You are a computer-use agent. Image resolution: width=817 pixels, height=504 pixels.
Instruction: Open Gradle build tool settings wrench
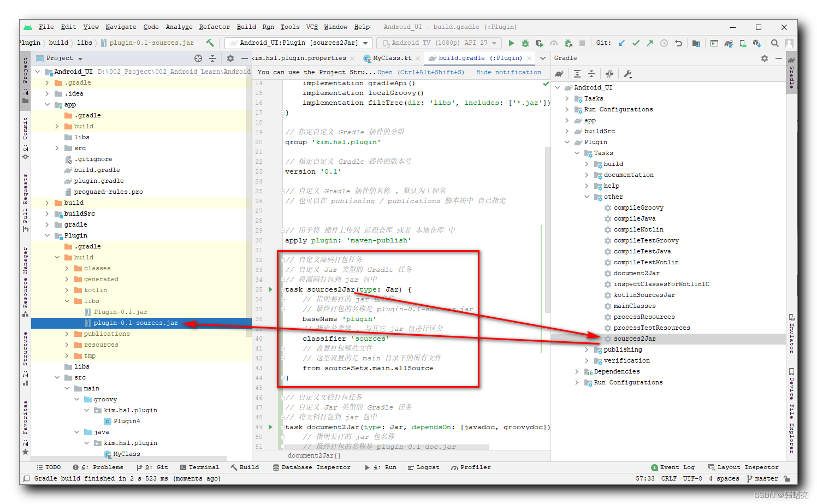[627, 74]
